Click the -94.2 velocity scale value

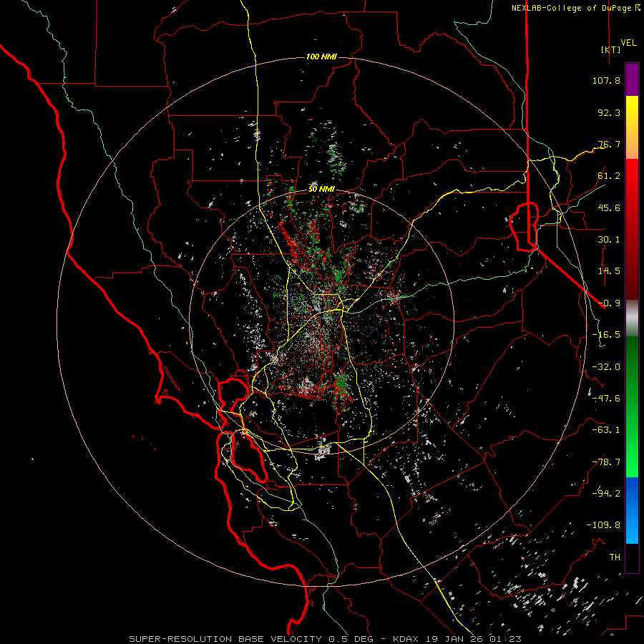[606, 494]
